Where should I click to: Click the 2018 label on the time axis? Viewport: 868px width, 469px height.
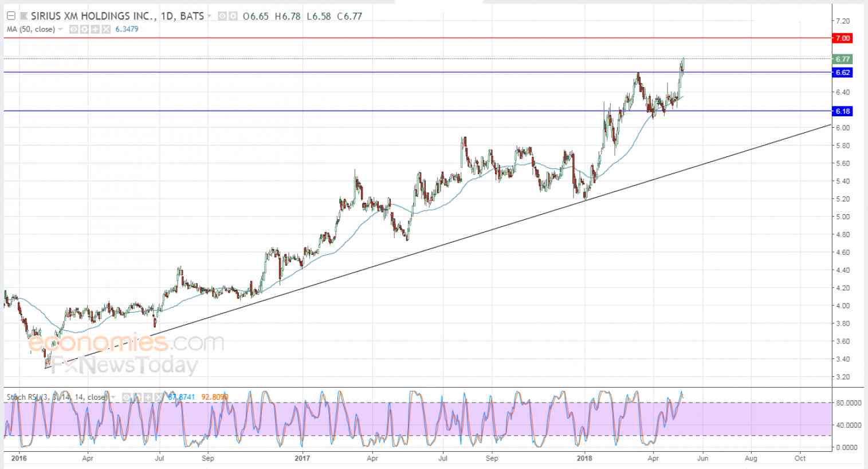click(x=585, y=458)
